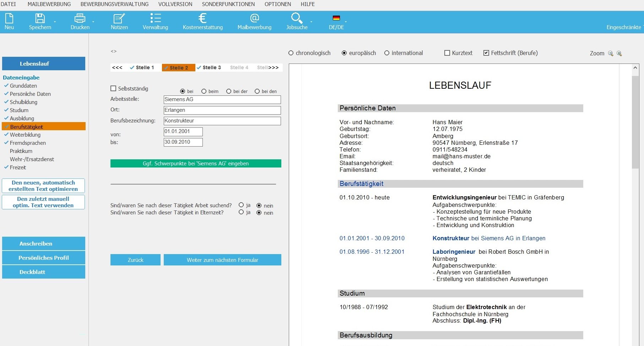Screen dimensions: 644x346
Task: Click 'Den zuletzt manuell optim. Text verwenden'
Action: pos(43,202)
